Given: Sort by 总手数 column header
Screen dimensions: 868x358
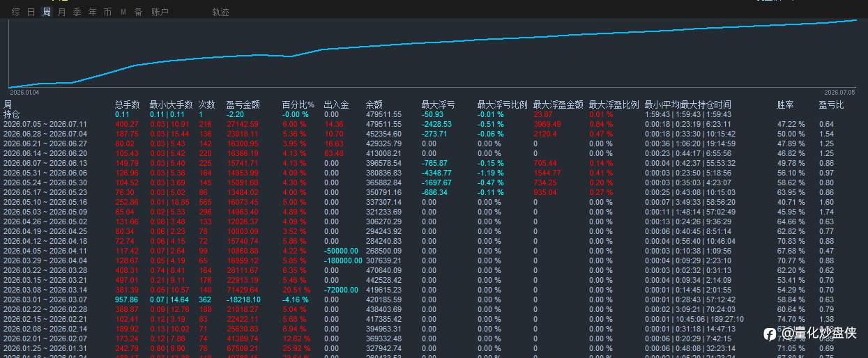Looking at the screenshot, I should pos(128,104).
